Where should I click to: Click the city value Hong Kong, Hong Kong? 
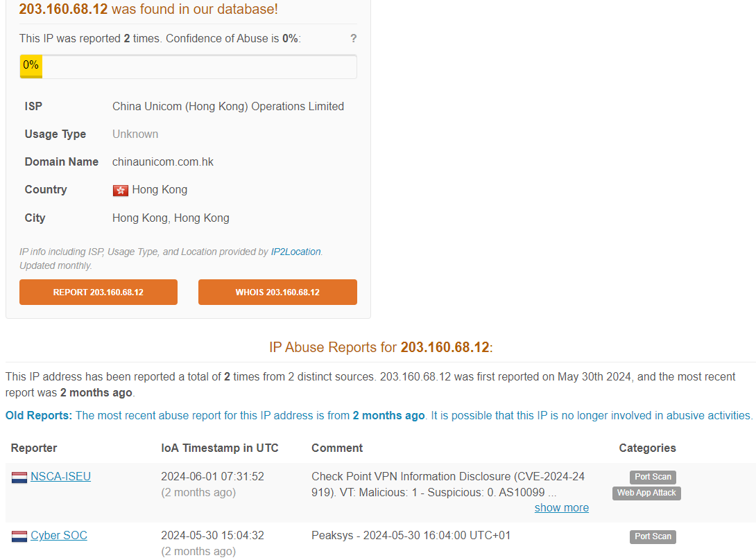[x=171, y=218]
